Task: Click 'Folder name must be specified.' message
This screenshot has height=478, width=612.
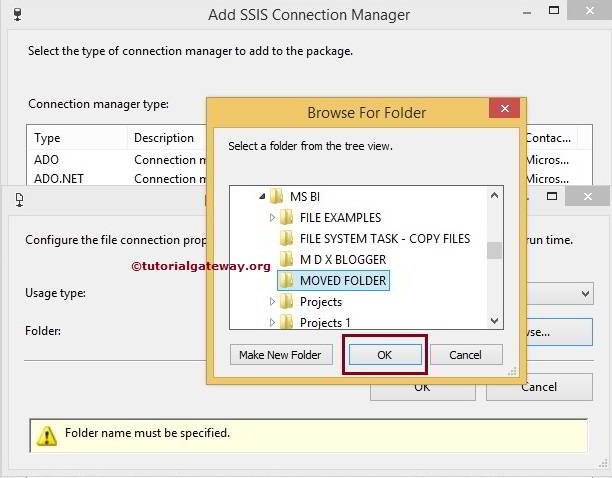Action: pos(147,433)
